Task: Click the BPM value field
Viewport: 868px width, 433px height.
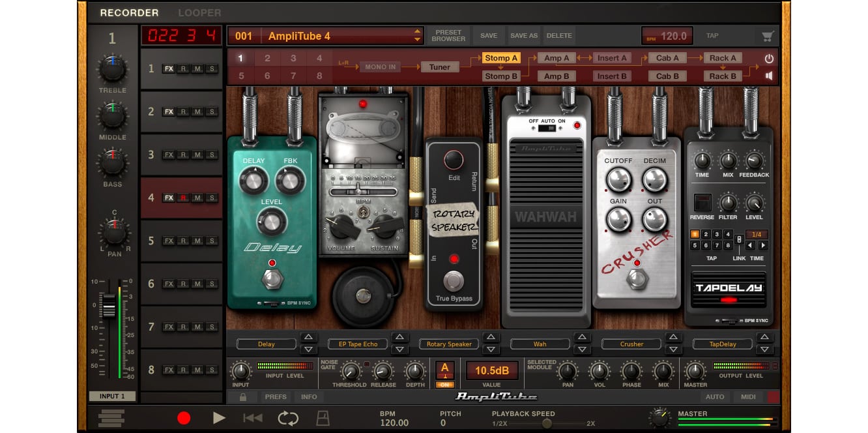Action: [668, 35]
